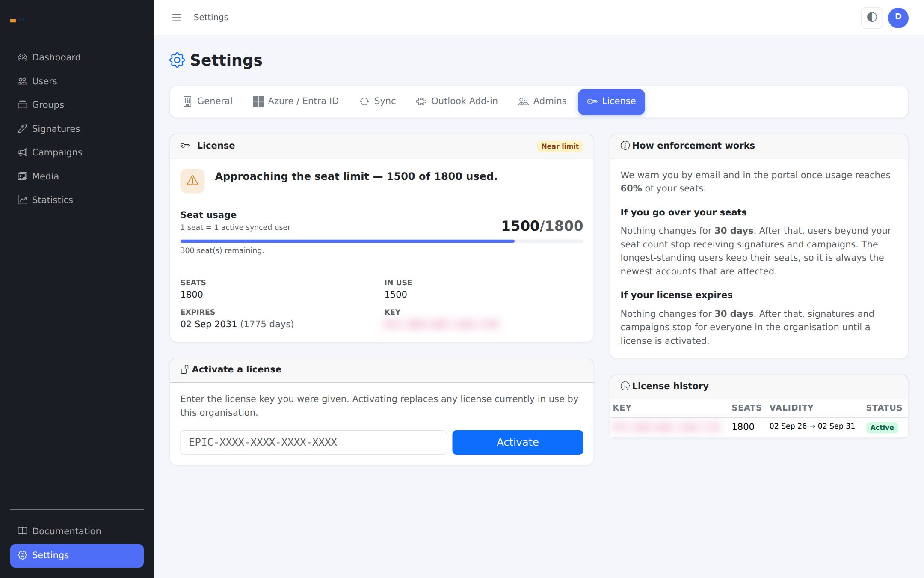The height and width of the screenshot is (578, 924).
Task: Open the Sync tab
Action: [x=378, y=101]
